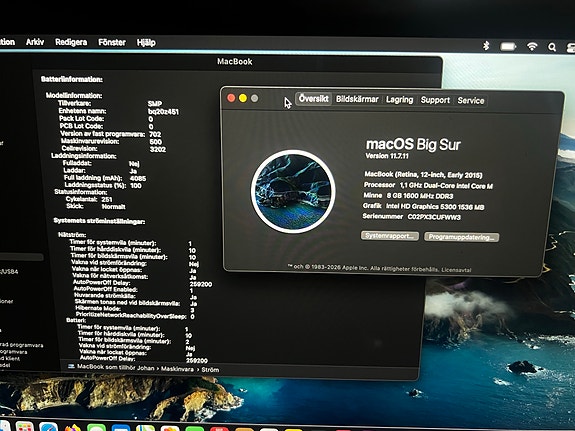Close the About This Mac window
Viewport: 575px width, 431px height.
click(231, 98)
